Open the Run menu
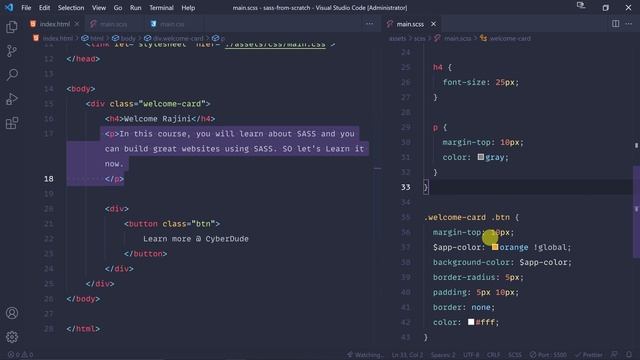640x360 pixels. pyautogui.click(x=135, y=8)
